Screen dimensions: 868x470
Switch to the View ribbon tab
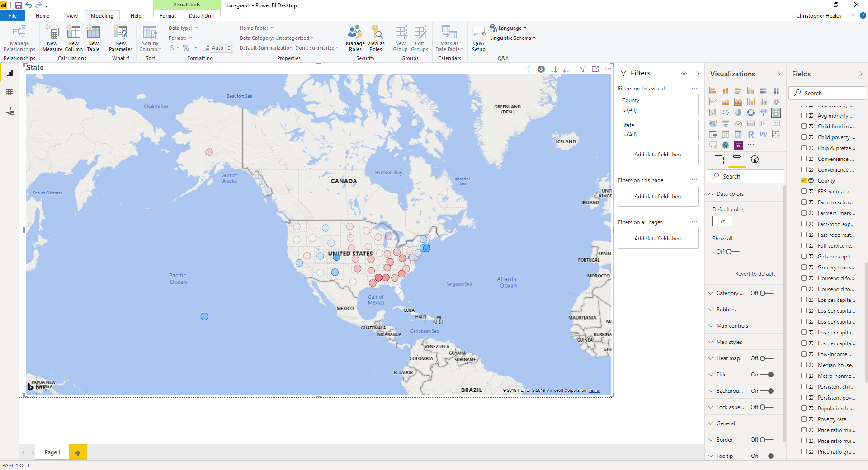click(72, 16)
